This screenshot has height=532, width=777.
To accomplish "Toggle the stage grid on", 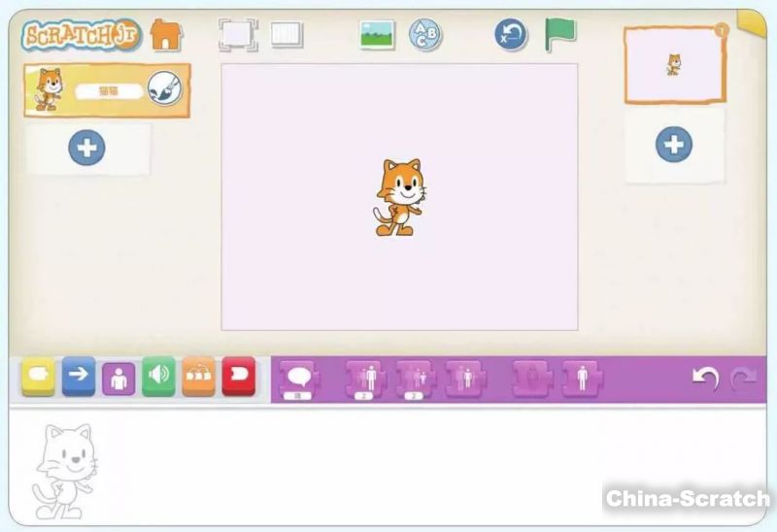I will coord(287,35).
